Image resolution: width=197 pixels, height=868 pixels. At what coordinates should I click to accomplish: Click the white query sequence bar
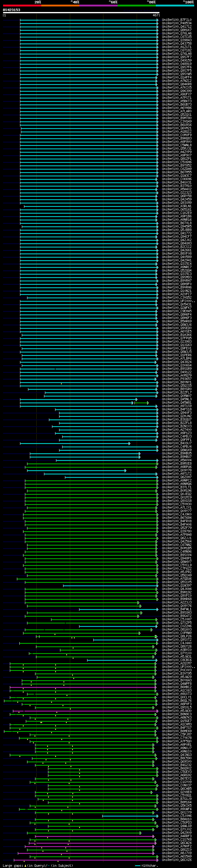coord(81,12)
